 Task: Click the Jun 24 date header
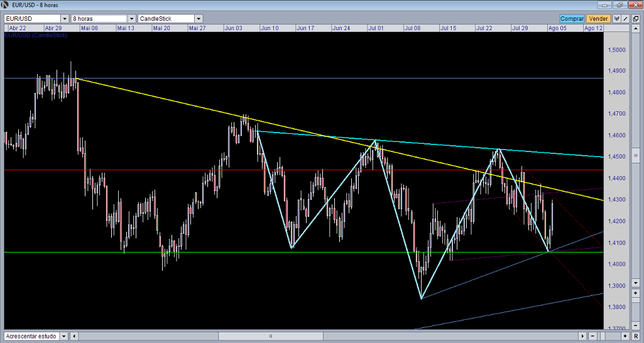point(341,28)
